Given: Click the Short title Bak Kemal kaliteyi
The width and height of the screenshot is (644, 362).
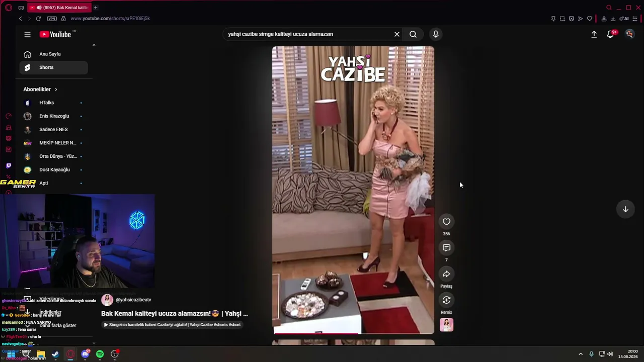Looking at the screenshot, I should click(175, 313).
